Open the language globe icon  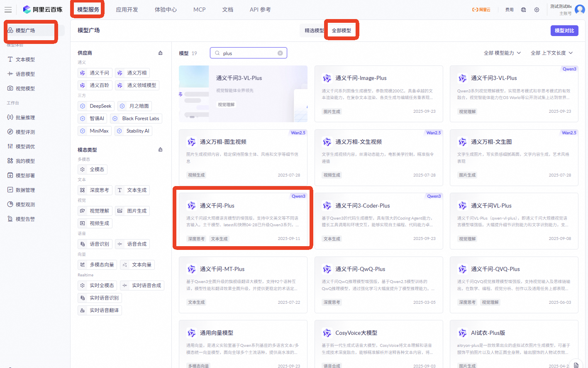[524, 10]
